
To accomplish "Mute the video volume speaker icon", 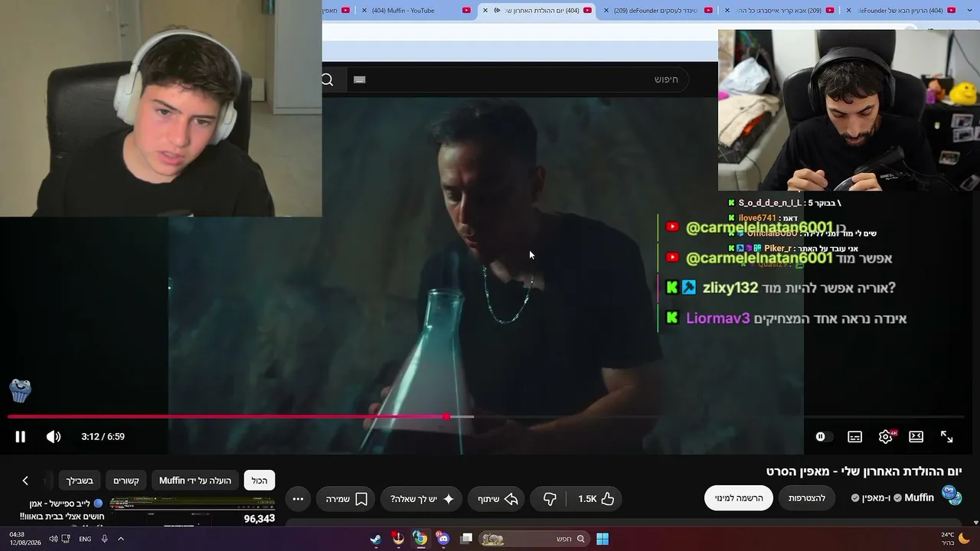I will pos(53,437).
